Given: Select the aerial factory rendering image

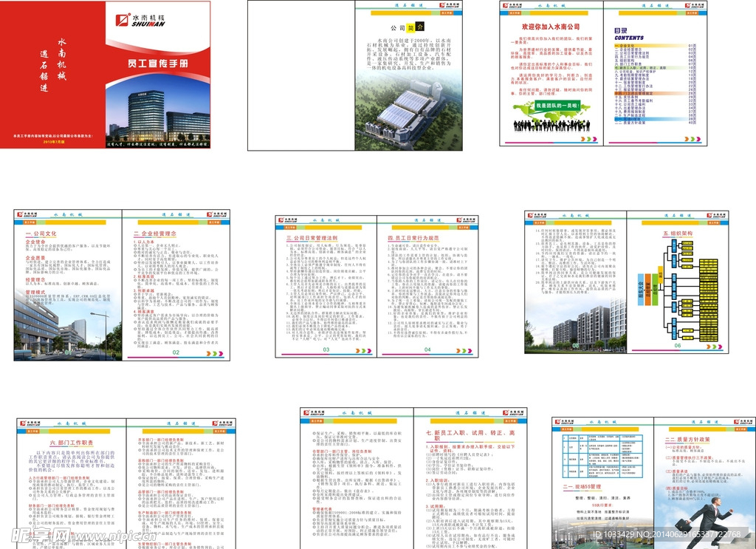Looking at the screenshot, I should pos(408,110).
